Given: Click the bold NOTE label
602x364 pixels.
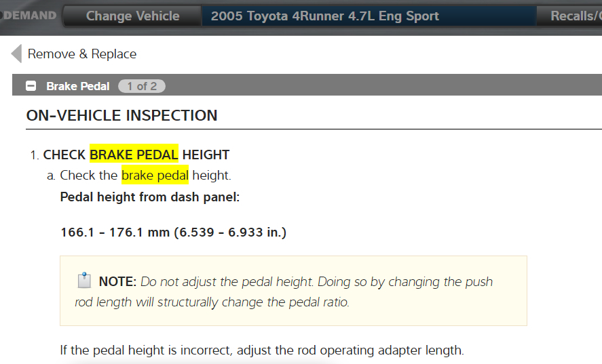Looking at the screenshot, I should (x=118, y=281).
